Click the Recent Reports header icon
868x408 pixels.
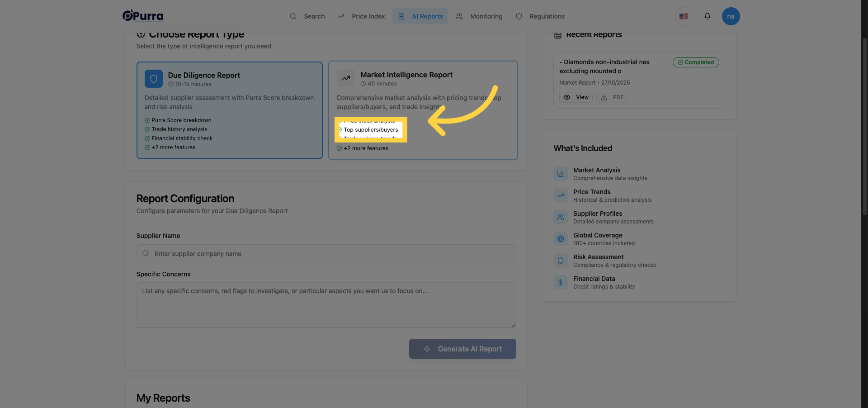pos(558,35)
